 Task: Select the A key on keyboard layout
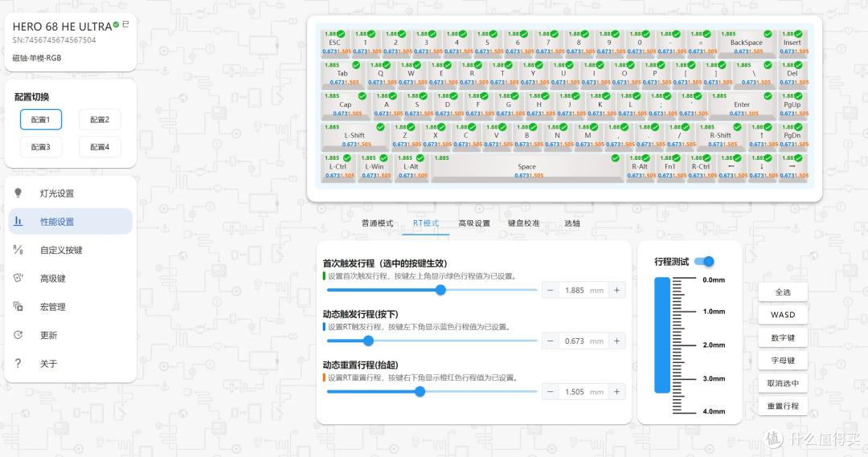click(x=387, y=104)
